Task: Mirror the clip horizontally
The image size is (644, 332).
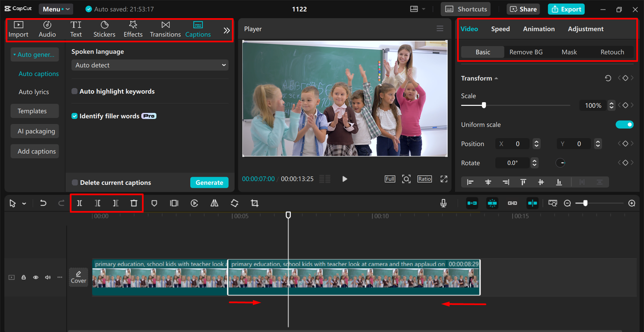Action: click(214, 203)
